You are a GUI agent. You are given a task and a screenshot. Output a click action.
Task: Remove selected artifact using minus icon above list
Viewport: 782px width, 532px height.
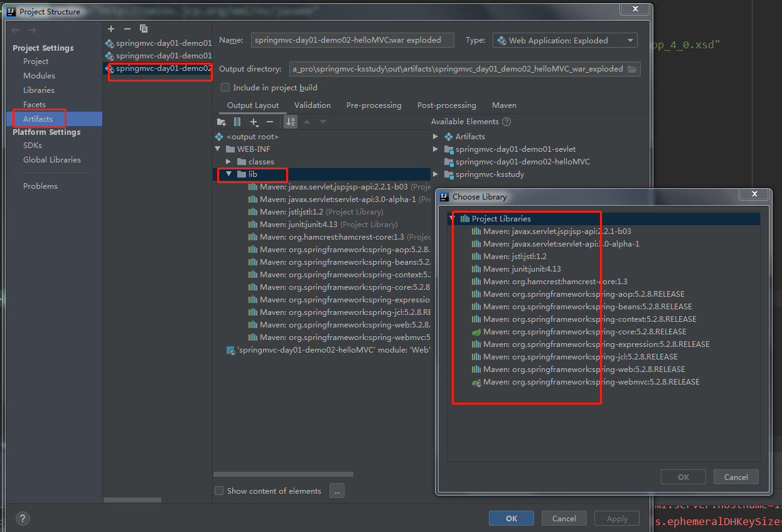(x=127, y=29)
